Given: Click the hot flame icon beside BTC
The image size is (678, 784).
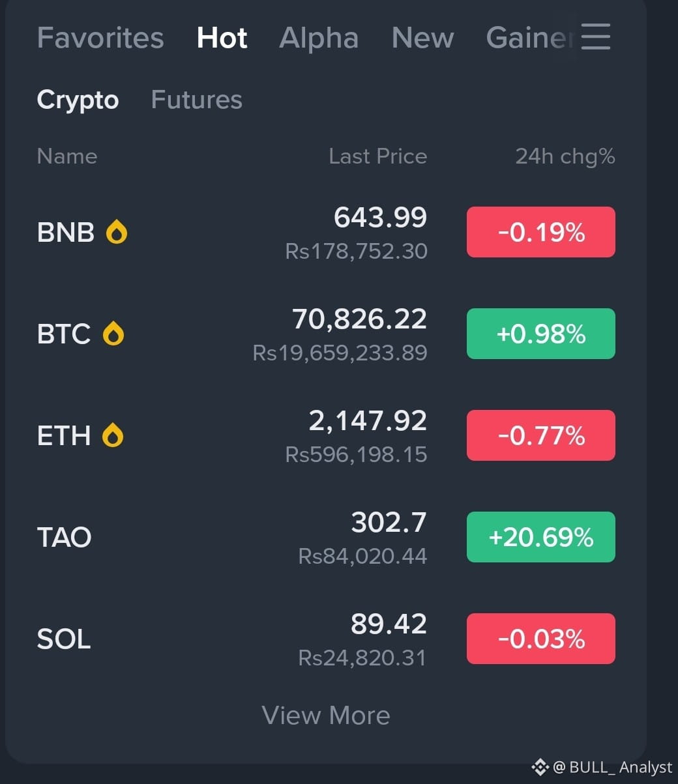Looking at the screenshot, I should pos(113,334).
